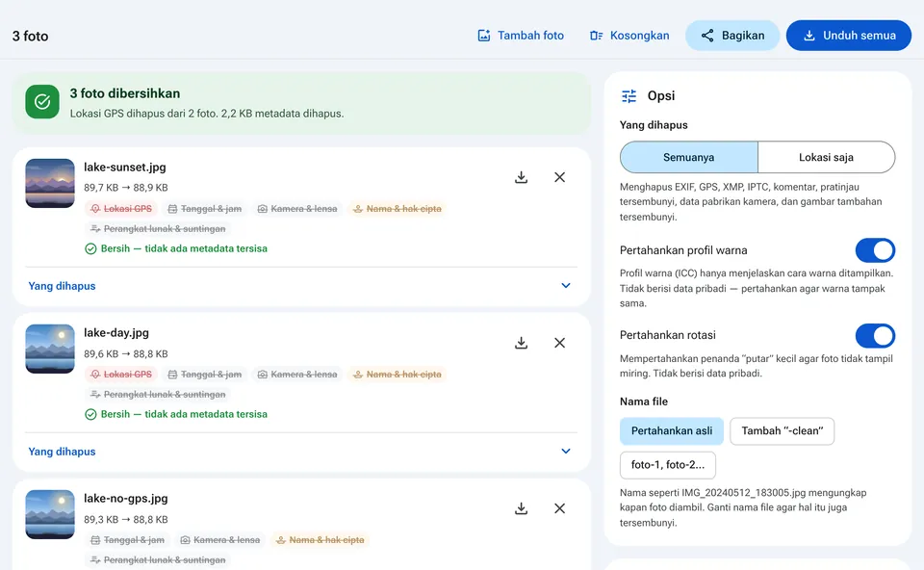Screen dimensions: 924x570
Task: Click Unduh semua button
Action: click(x=849, y=36)
